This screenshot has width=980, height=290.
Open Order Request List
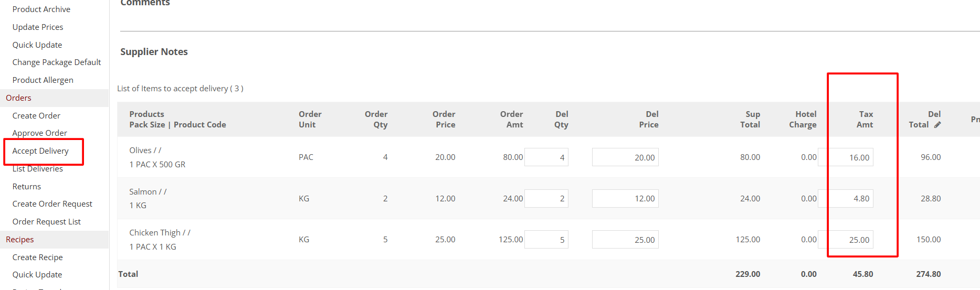[x=46, y=222]
